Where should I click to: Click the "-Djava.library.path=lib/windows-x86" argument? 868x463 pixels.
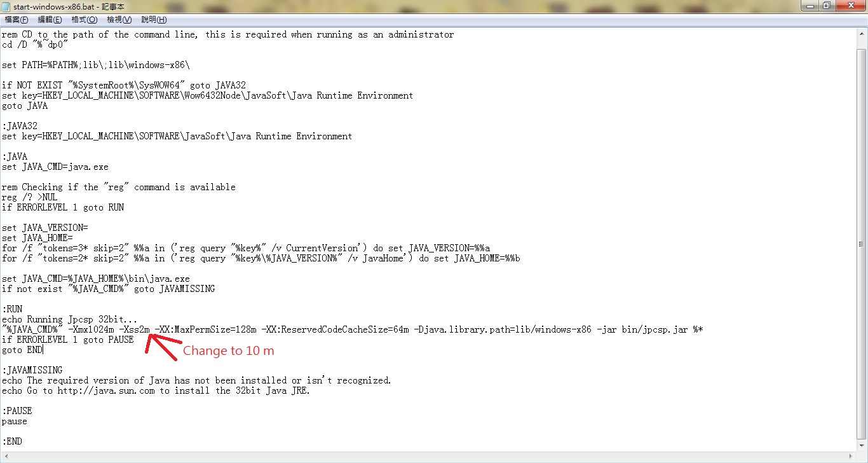[503, 329]
